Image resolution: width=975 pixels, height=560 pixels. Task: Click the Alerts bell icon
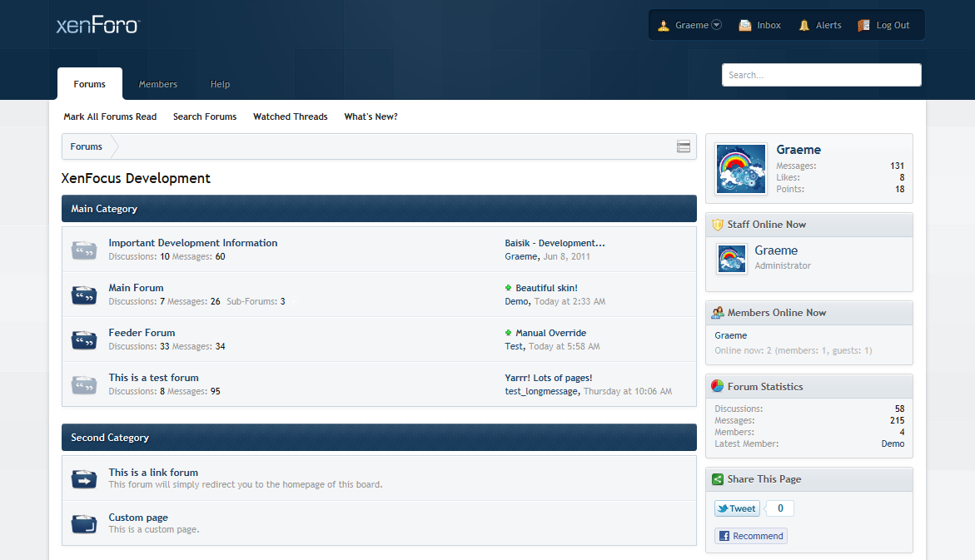(803, 25)
